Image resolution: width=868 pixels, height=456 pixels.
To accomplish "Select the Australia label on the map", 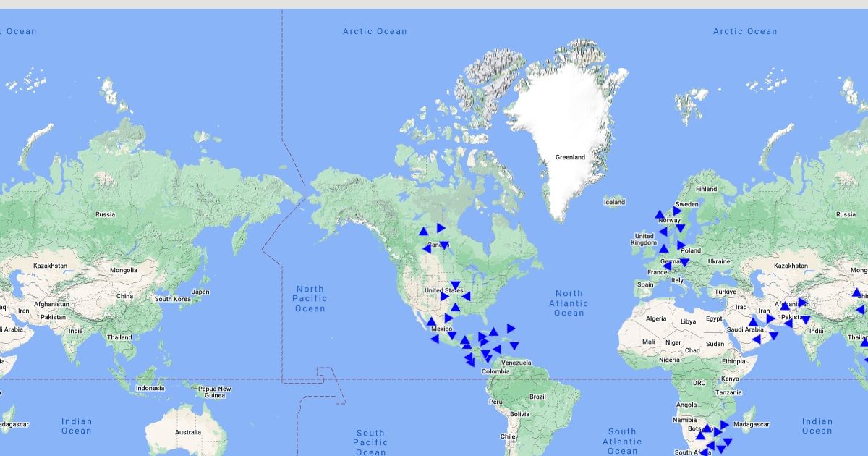I will tap(187, 433).
